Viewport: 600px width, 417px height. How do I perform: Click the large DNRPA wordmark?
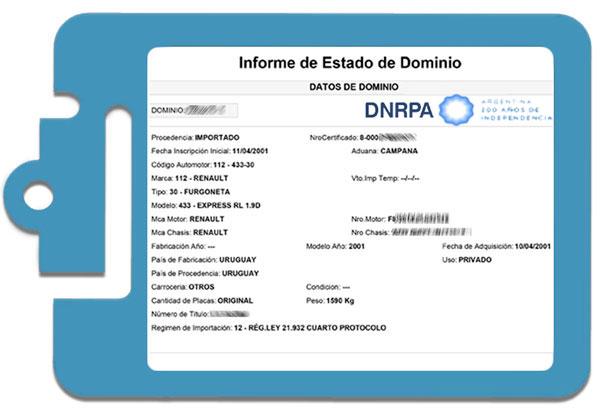(x=399, y=110)
